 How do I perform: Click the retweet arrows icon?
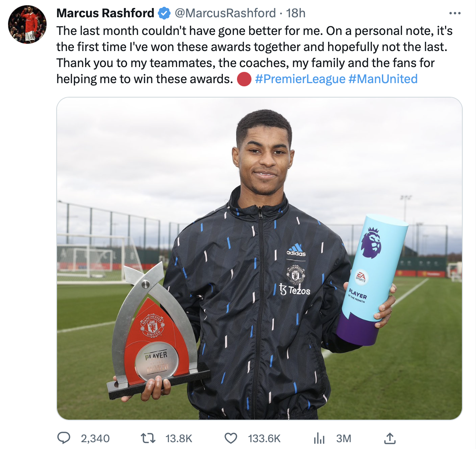coord(148,438)
